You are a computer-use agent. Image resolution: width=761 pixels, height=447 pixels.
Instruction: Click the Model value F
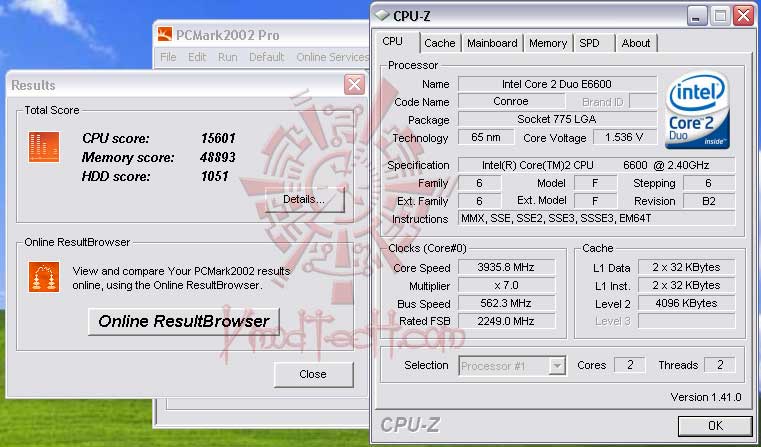(595, 183)
